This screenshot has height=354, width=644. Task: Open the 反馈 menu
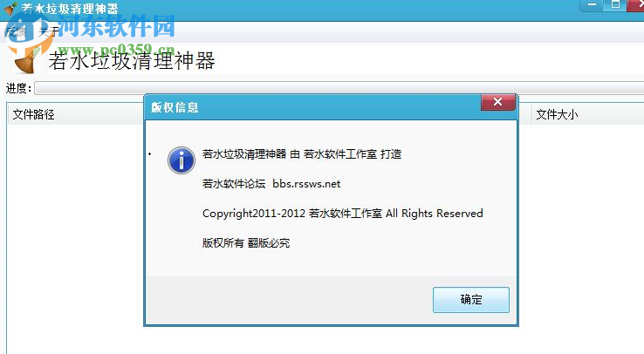pyautogui.click(x=16, y=31)
